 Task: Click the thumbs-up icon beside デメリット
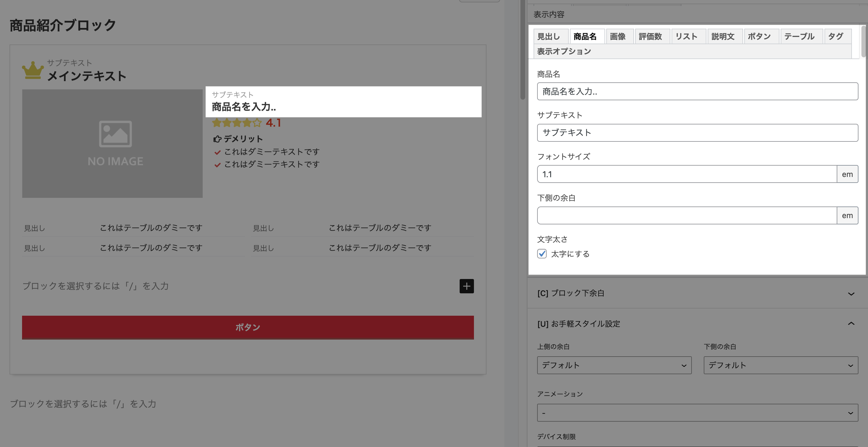217,139
